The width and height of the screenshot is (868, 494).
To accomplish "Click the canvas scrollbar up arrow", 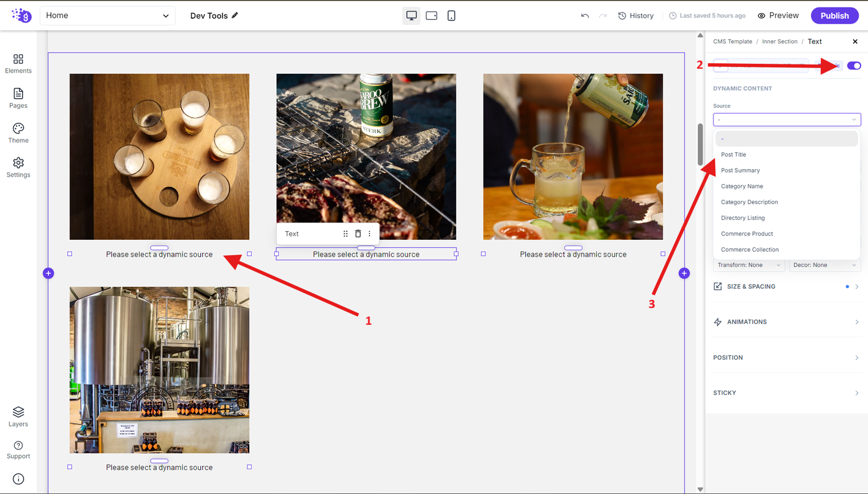I will 700,35.
